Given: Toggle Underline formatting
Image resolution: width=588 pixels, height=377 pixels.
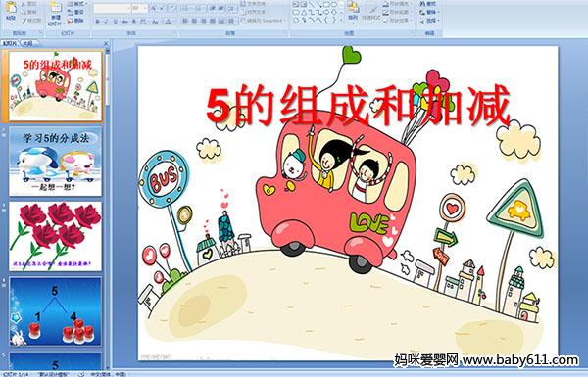Looking at the screenshot, I should 115,22.
